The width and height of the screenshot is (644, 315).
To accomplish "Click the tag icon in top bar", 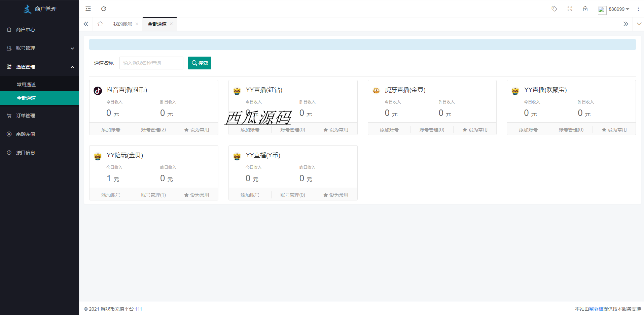I will pyautogui.click(x=554, y=9).
